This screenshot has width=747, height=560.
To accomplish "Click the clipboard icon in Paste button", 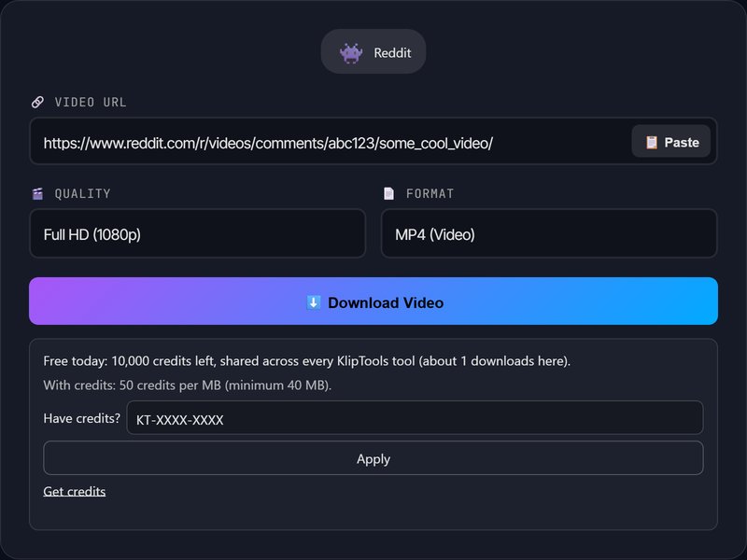I will point(651,143).
